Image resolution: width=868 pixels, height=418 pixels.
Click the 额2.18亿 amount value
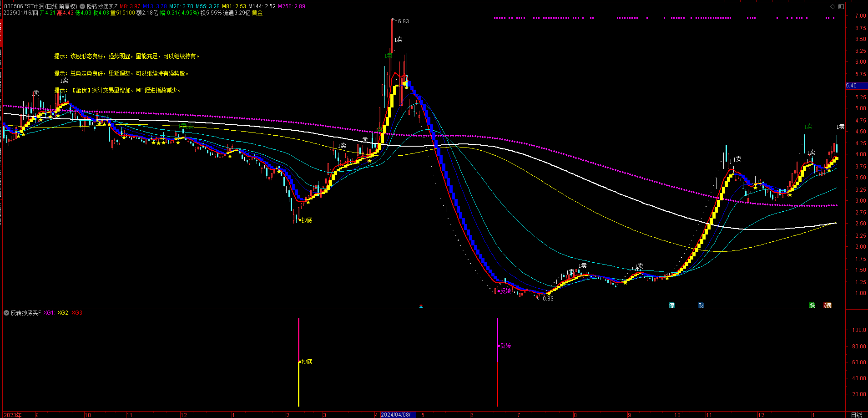point(147,13)
